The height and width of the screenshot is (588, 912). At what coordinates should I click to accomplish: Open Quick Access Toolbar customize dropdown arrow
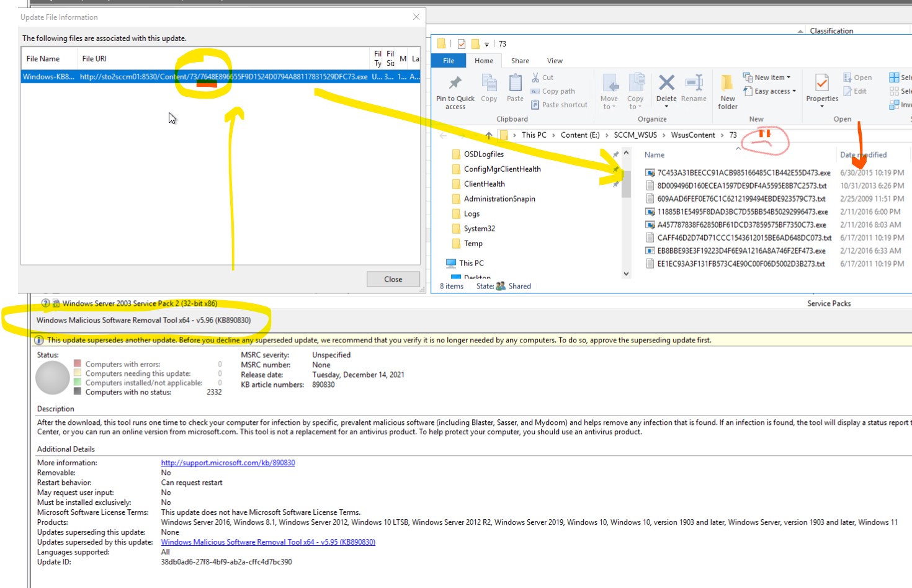coord(486,44)
